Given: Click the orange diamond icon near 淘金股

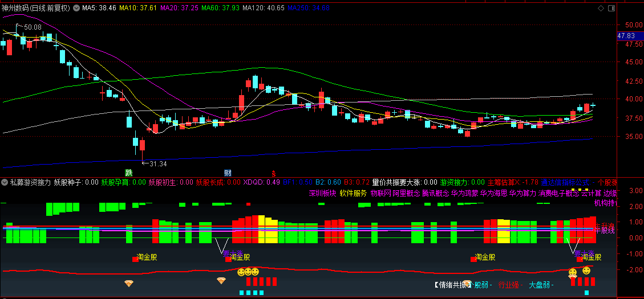Looking at the screenshot, I should (x=221, y=280).
